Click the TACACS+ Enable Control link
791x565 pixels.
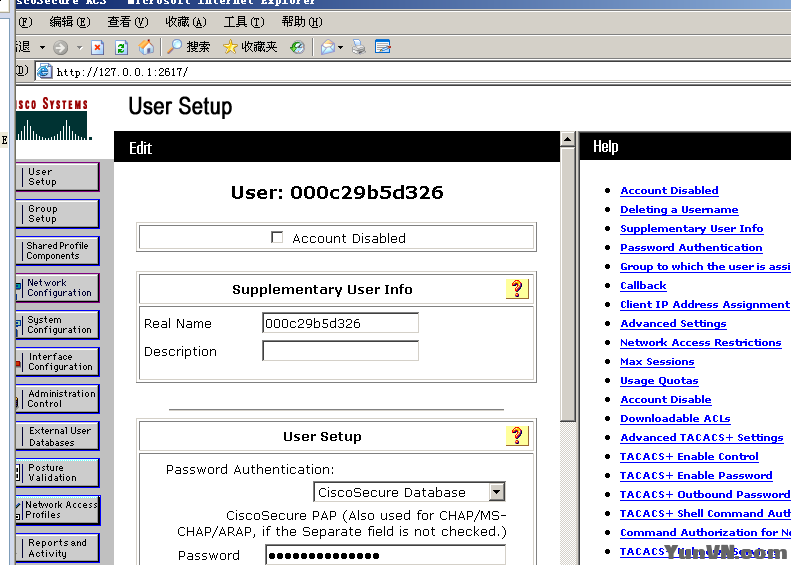[x=689, y=457]
